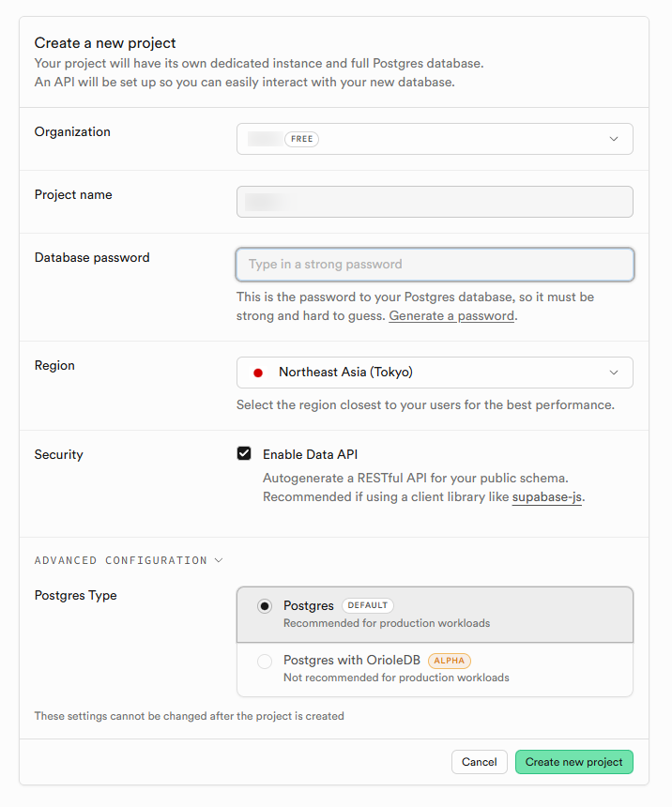The image size is (672, 807).
Task: Click the ALPHA badge on OrioleDB
Action: pos(449,661)
